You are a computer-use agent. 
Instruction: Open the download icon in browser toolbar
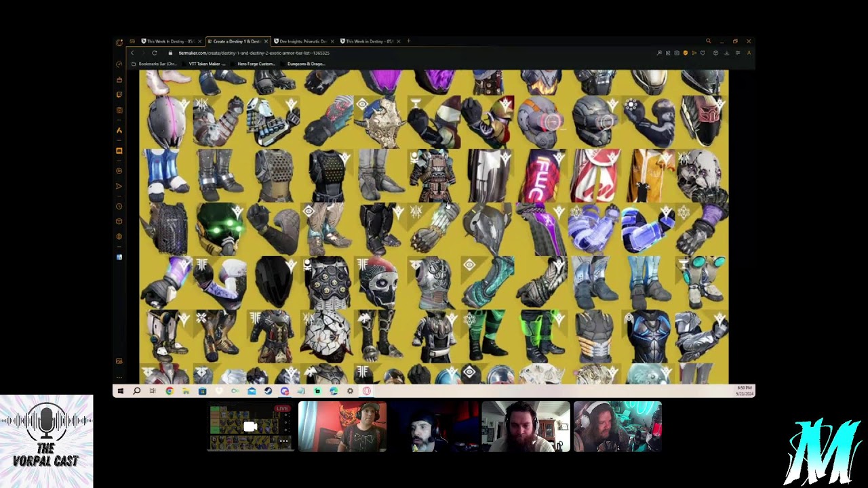click(x=726, y=53)
